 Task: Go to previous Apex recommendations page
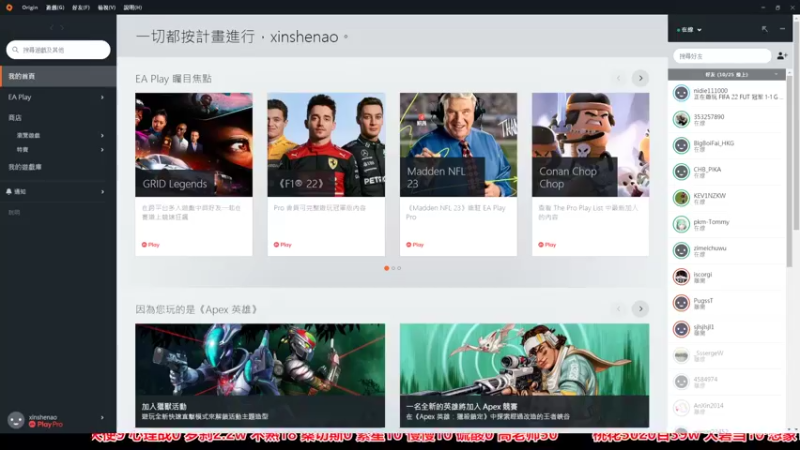(619, 309)
